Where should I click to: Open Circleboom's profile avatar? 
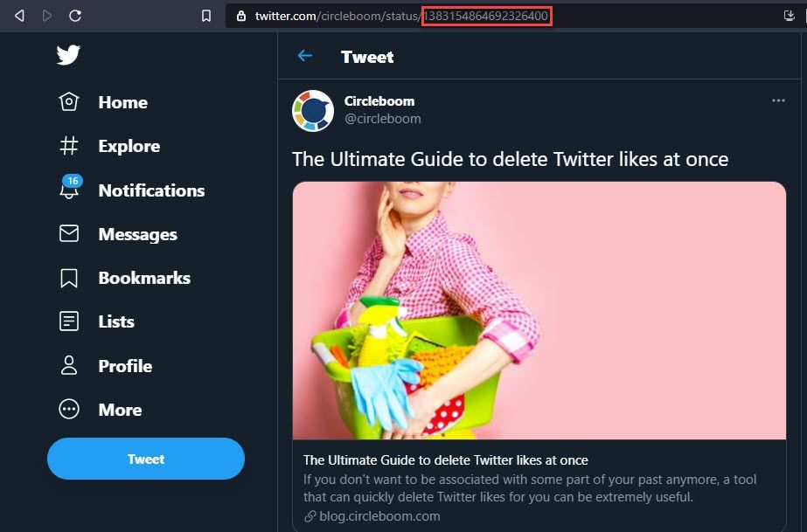click(312, 110)
